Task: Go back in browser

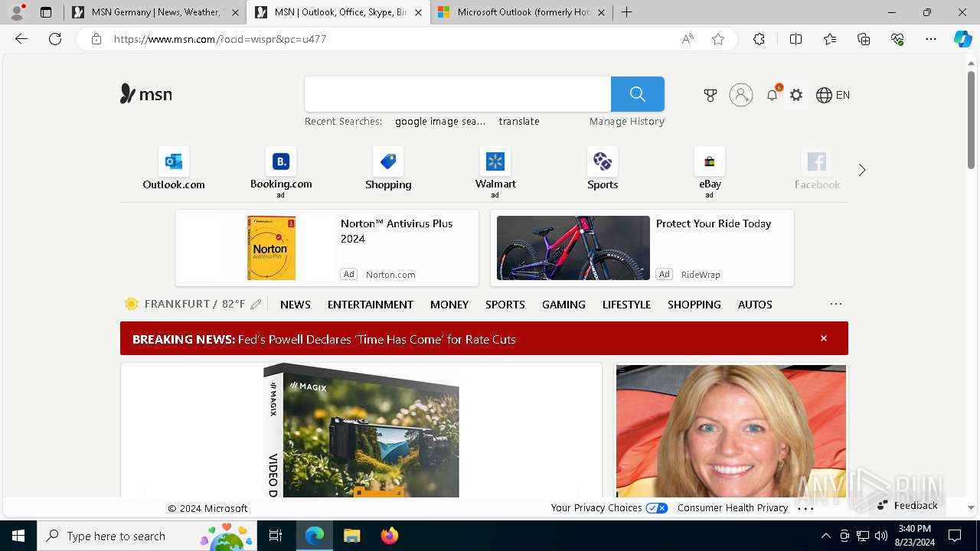Action: click(x=21, y=39)
